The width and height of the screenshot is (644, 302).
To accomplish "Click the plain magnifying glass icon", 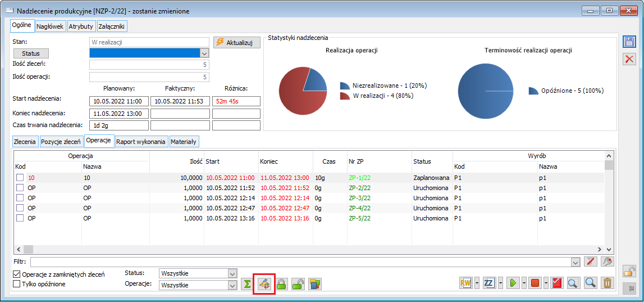I will [590, 283].
